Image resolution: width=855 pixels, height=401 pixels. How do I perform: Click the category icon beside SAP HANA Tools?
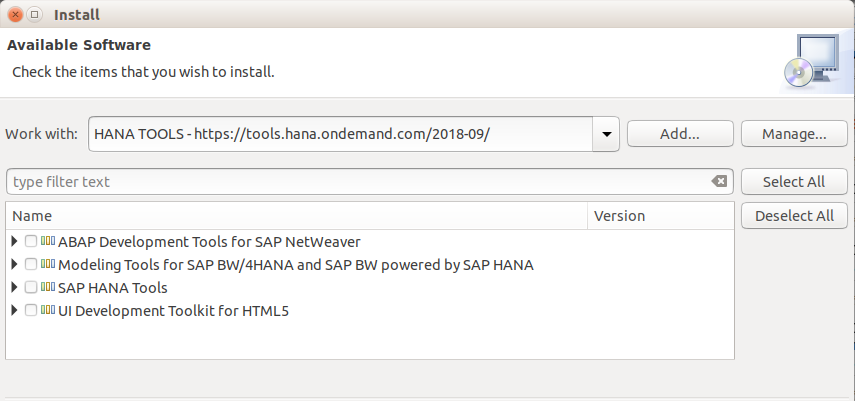click(48, 287)
